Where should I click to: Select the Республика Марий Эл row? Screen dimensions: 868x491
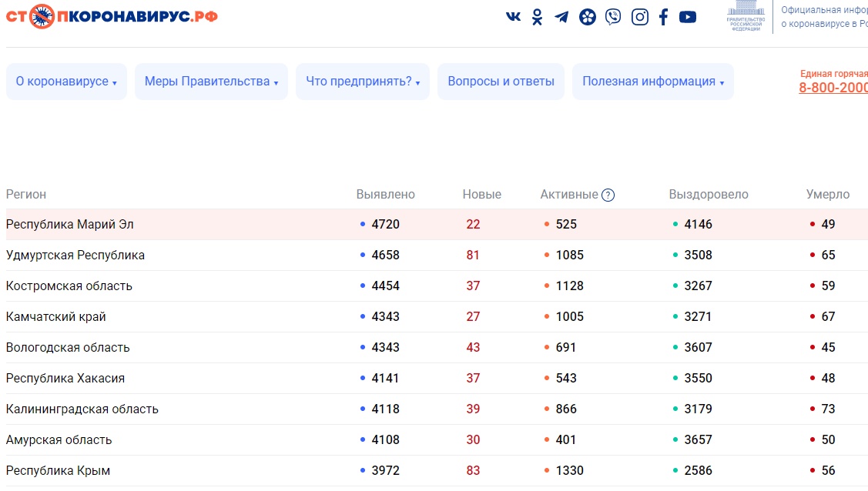tap(70, 225)
